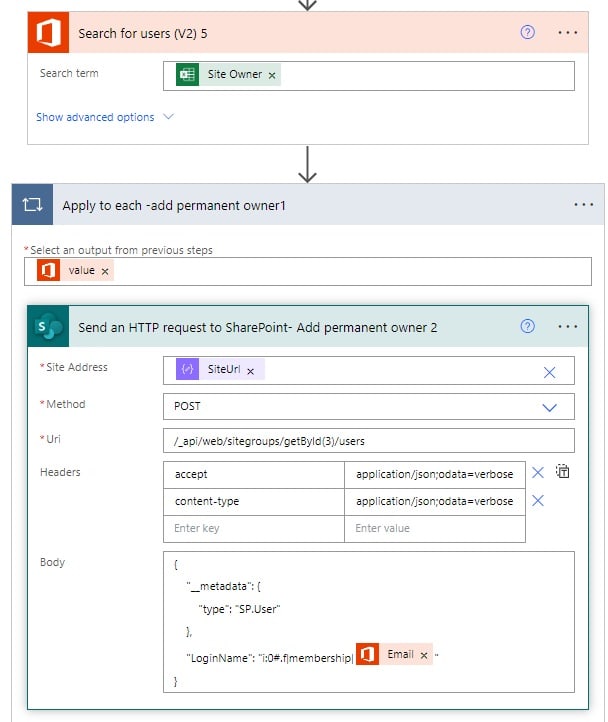The height and width of the screenshot is (722, 608).
Task: Click the chevron next to Show advanced options
Action: 169,116
